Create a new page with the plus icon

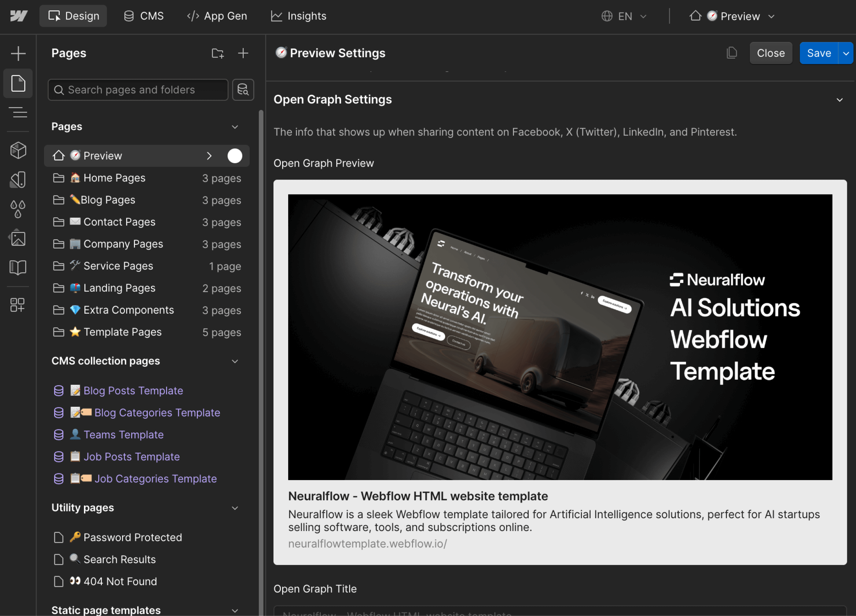click(x=243, y=53)
